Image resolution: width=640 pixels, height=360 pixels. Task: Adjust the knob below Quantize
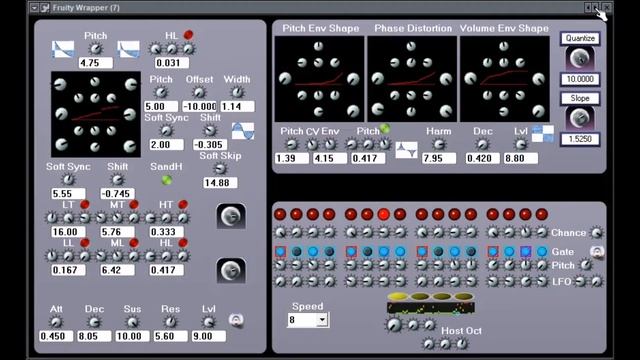pyautogui.click(x=580, y=58)
